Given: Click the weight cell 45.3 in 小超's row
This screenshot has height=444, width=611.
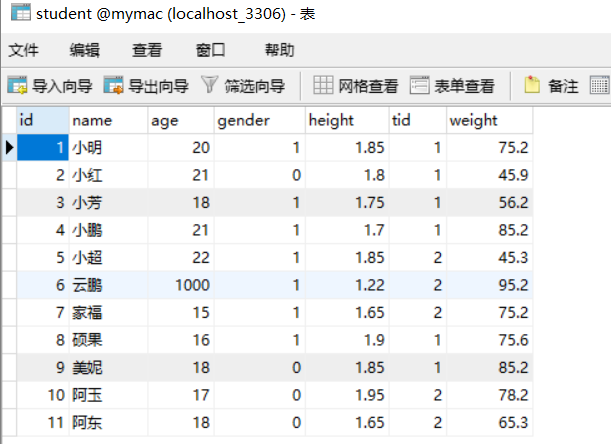Looking at the screenshot, I should point(489,258).
